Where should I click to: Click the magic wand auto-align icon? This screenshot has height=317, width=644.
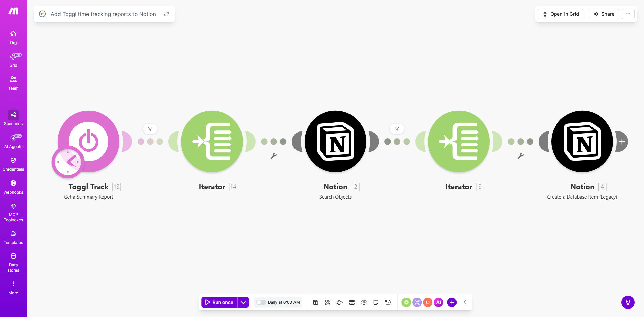click(328, 302)
